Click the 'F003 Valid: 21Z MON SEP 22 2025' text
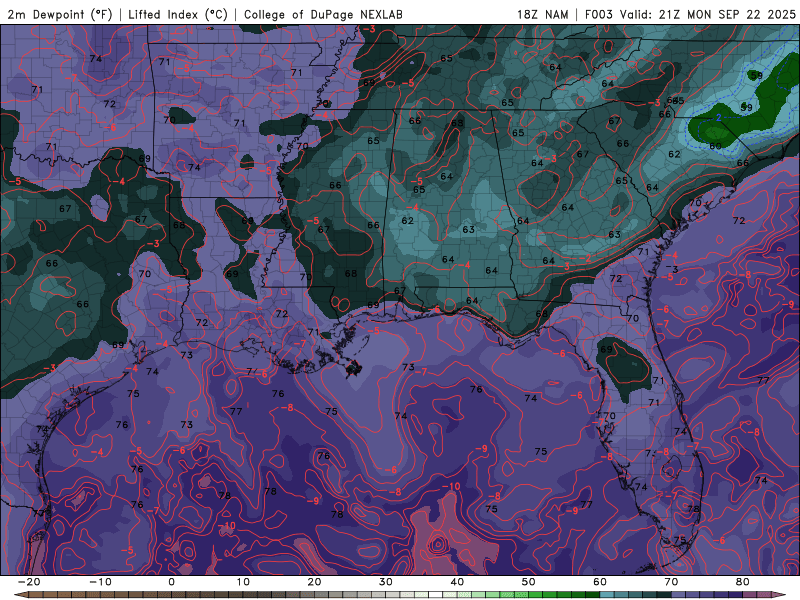 690,15
